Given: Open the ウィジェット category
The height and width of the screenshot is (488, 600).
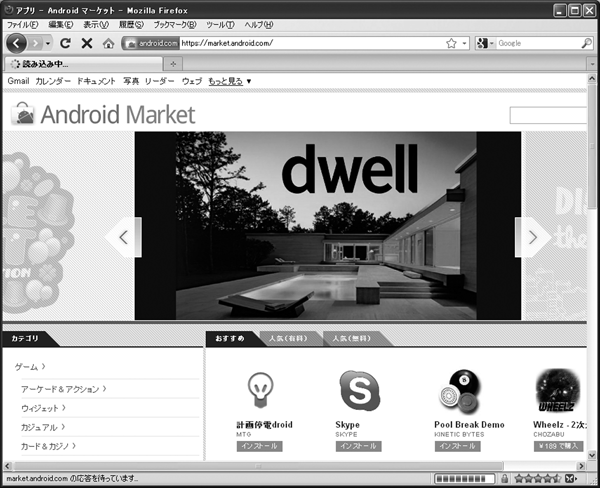Looking at the screenshot, I should point(43,408).
